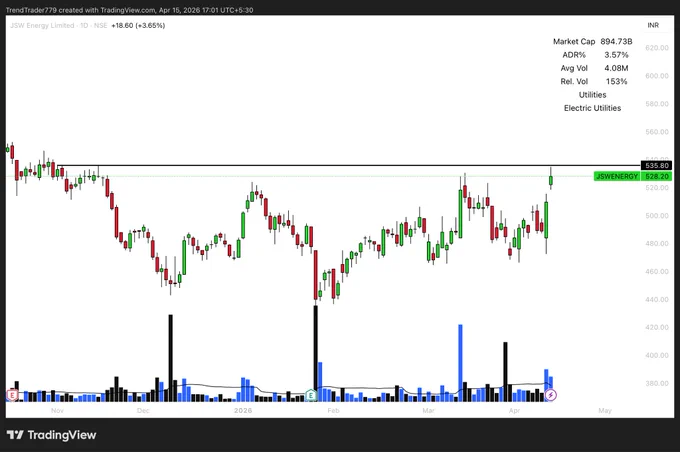This screenshot has height=452, width=680.
Task: Click the Nov label on time axis
Action: coord(57,410)
